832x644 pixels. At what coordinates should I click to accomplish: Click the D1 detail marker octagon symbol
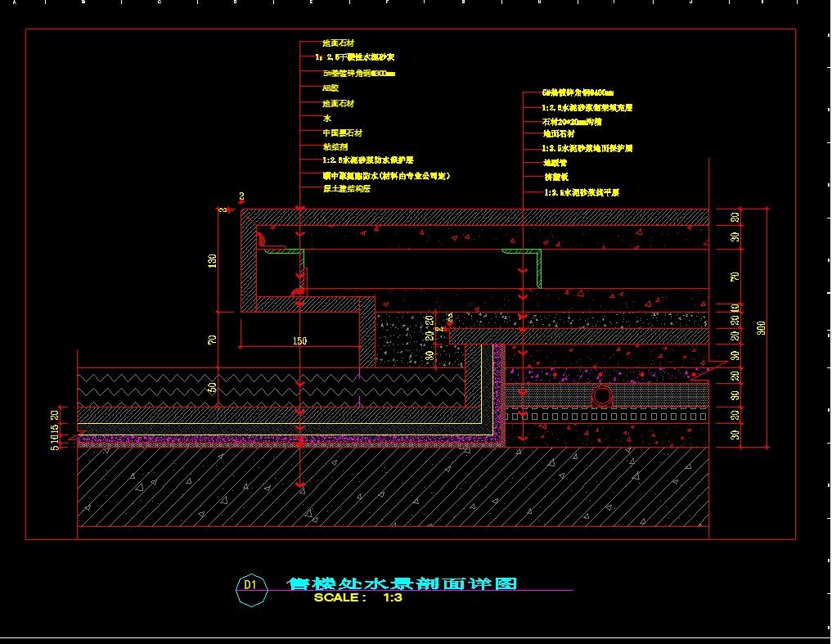pos(251,589)
